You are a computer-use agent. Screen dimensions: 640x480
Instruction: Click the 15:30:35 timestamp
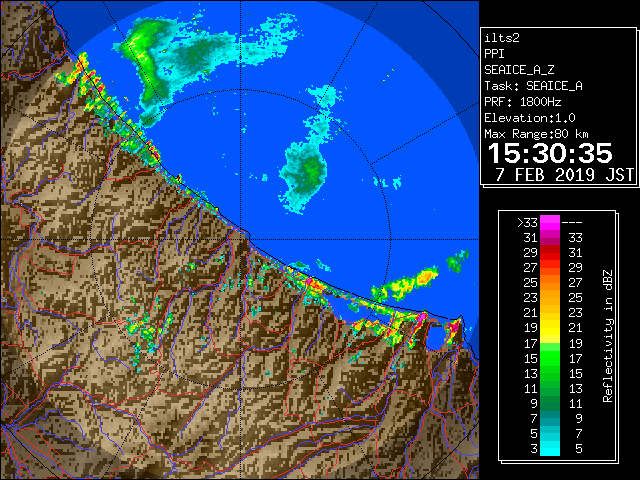550,153
